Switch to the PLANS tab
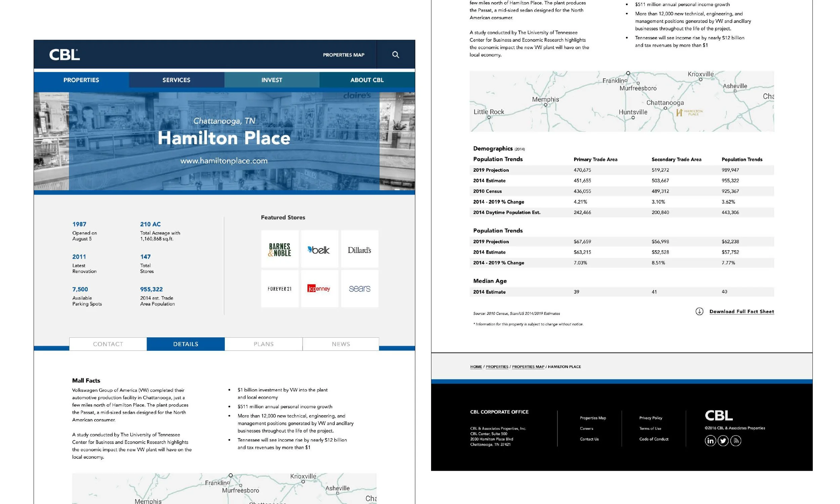This screenshot has width=840, height=504. pyautogui.click(x=263, y=344)
